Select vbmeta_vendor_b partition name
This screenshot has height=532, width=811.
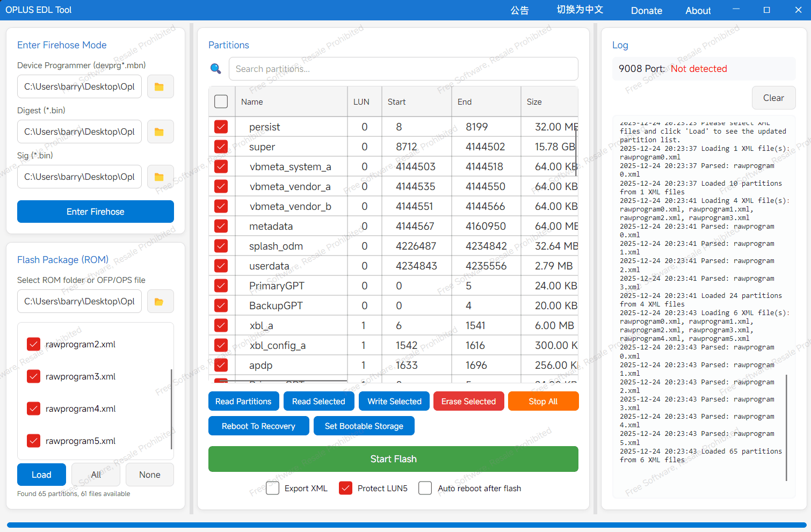coord(291,206)
